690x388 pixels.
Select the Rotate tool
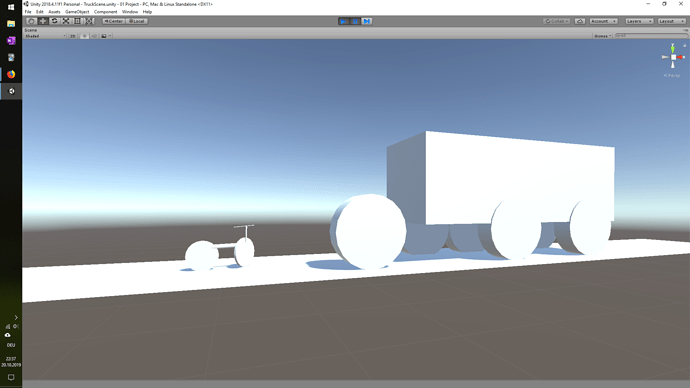point(54,21)
